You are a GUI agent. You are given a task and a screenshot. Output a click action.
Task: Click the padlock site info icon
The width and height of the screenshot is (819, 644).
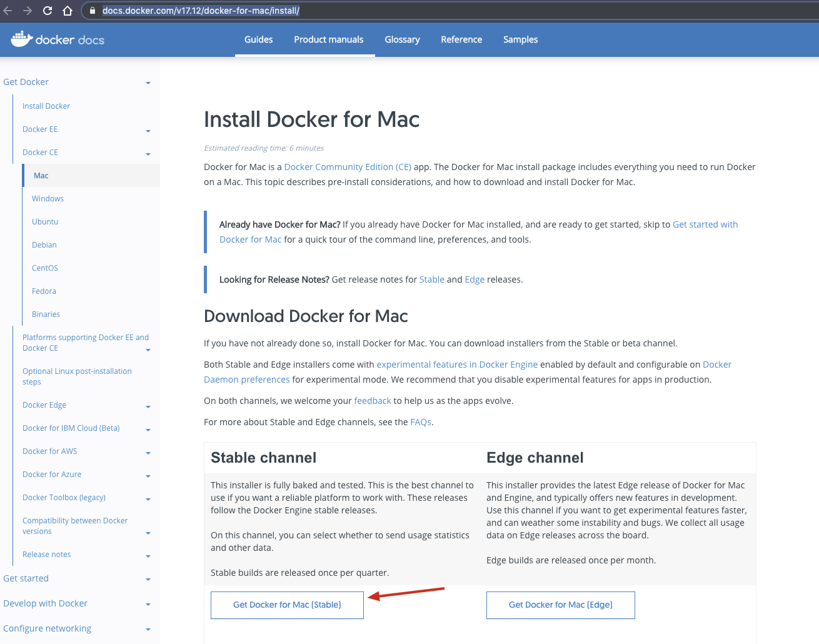click(x=93, y=11)
